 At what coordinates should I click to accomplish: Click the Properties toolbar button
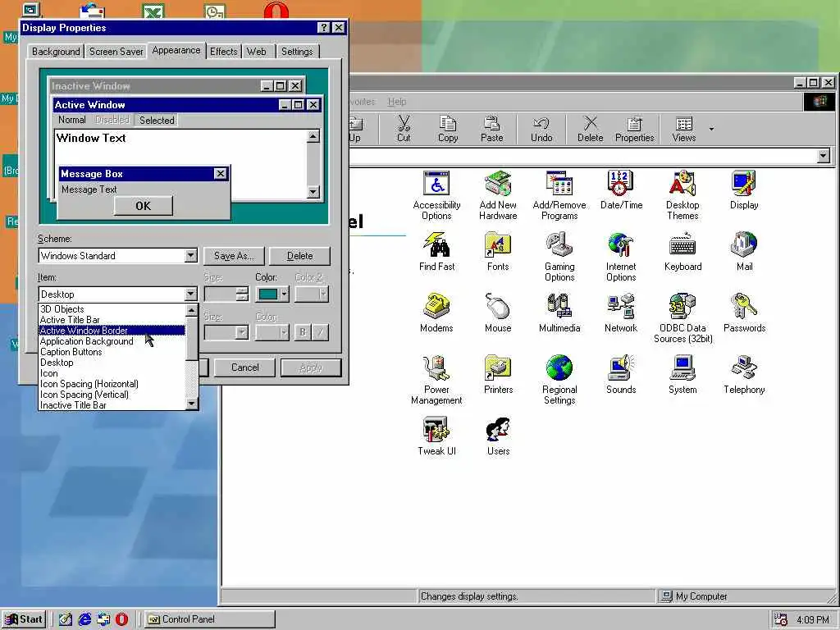[635, 129]
